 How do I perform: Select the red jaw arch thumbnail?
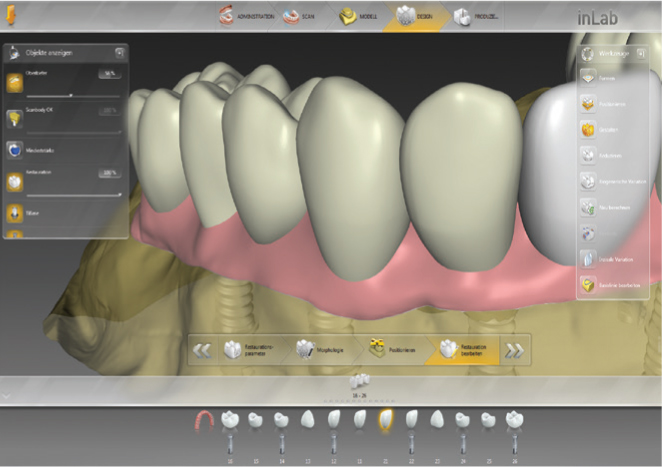[202, 419]
